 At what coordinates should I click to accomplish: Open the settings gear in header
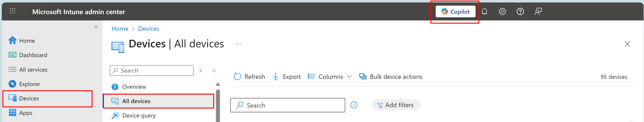(x=502, y=11)
